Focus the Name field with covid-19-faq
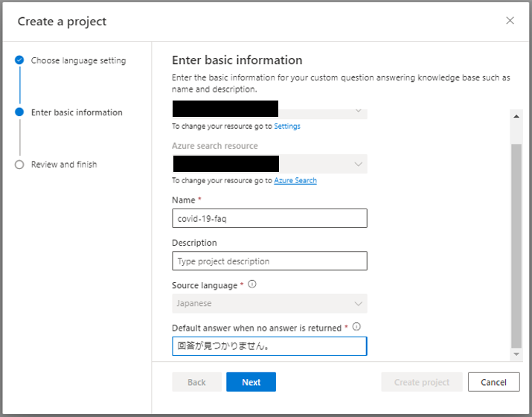The image size is (532, 417). click(x=270, y=218)
